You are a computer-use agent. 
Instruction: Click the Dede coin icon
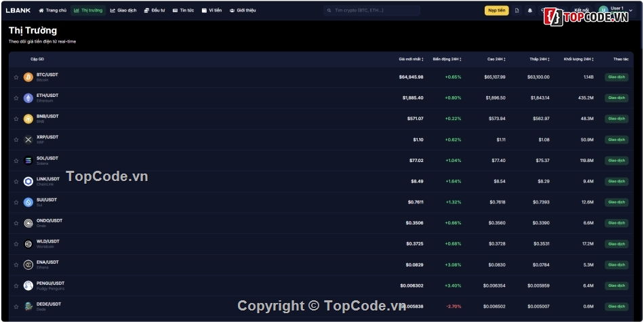(28, 306)
